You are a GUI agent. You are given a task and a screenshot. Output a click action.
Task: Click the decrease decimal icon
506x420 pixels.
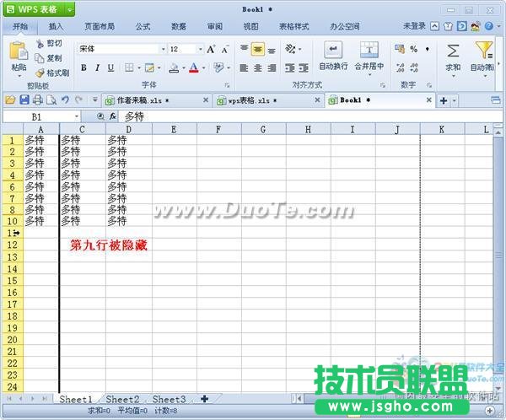pyautogui.click(x=414, y=67)
